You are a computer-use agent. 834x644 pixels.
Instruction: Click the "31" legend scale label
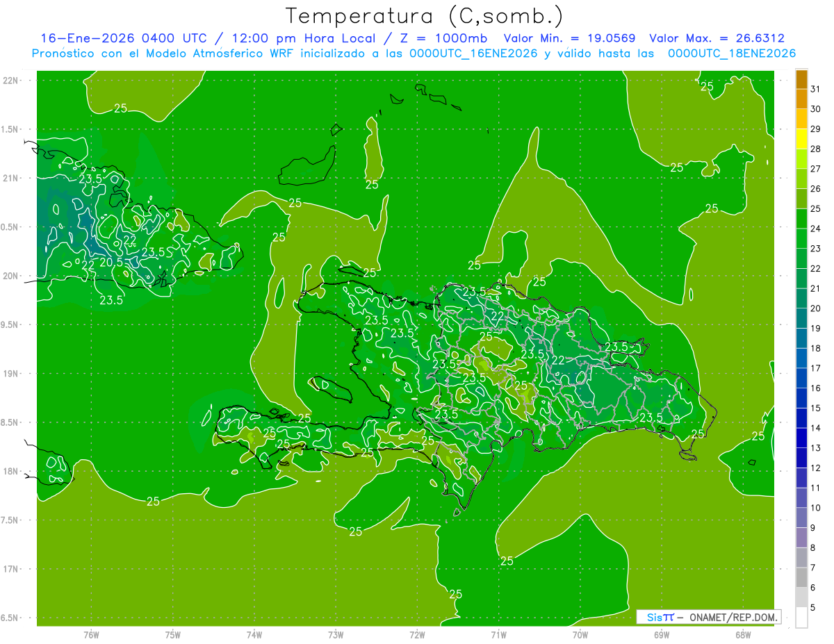click(x=816, y=89)
